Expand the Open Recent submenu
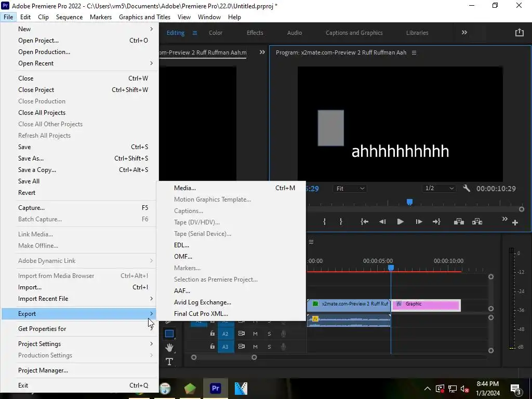The width and height of the screenshot is (532, 399). (x=80, y=63)
